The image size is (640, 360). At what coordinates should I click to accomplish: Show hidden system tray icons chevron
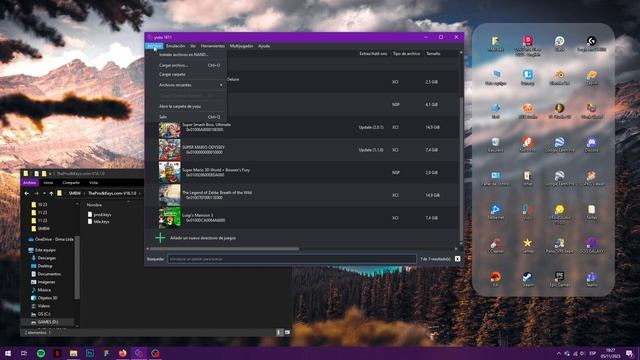coord(558,353)
